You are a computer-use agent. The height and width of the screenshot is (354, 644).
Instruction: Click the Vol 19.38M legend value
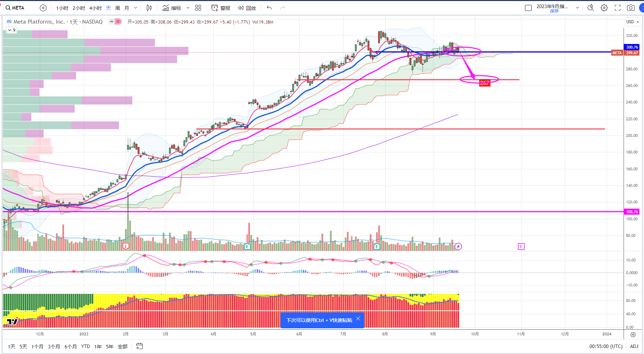click(263, 22)
